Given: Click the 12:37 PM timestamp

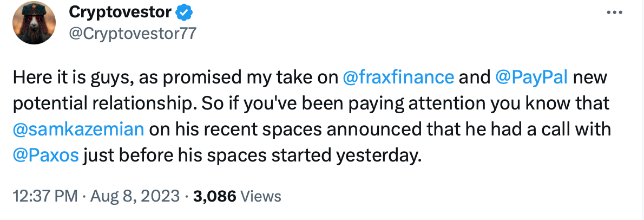Looking at the screenshot, I should click(x=45, y=196).
